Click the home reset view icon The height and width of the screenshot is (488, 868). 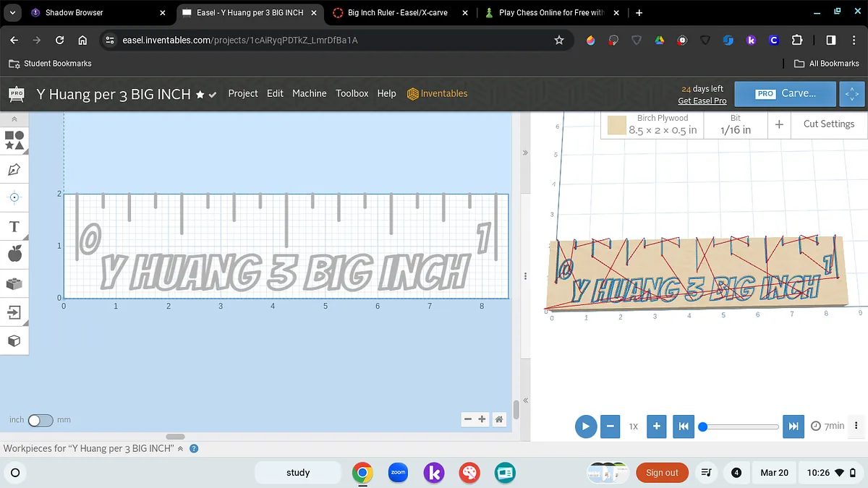point(498,419)
